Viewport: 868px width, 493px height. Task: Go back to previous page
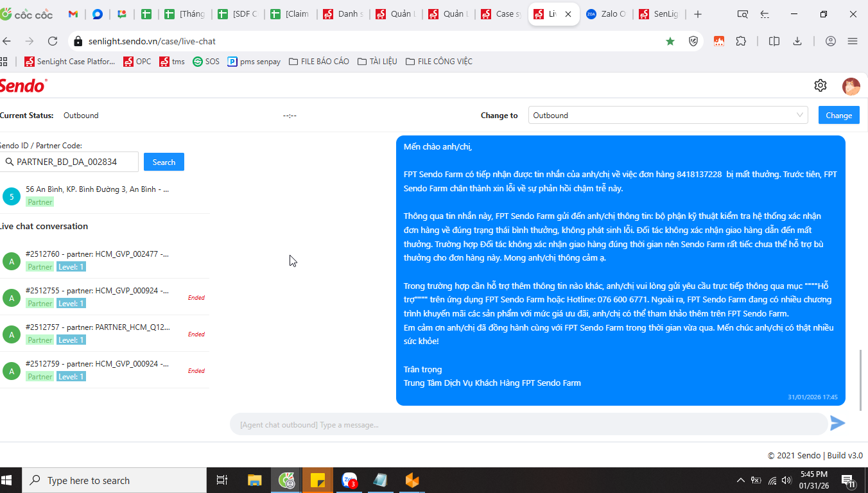pyautogui.click(x=7, y=41)
